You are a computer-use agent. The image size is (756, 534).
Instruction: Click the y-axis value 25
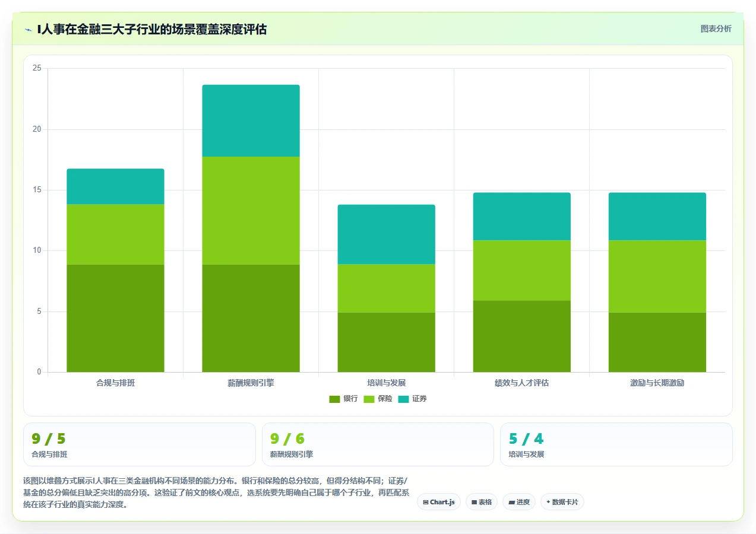coord(37,68)
